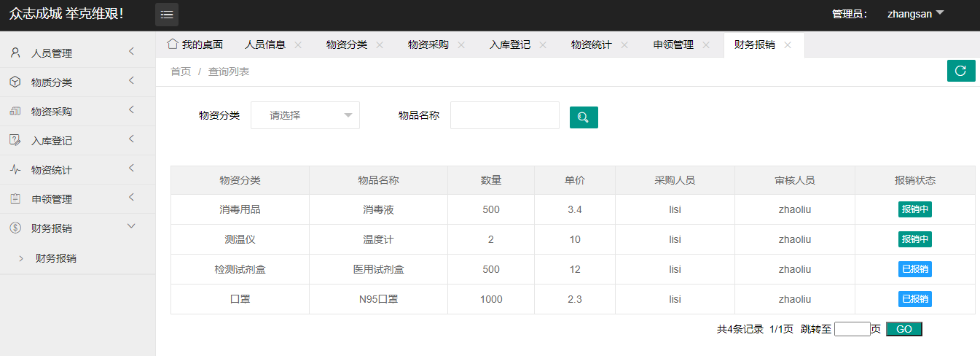Switch to the 我的桌面 tab
The height and width of the screenshot is (356, 980).
coord(195,44)
